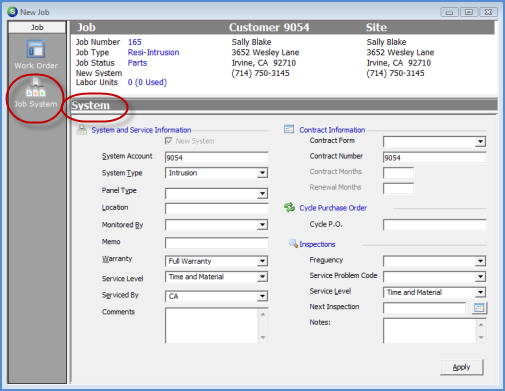Click the System and Service Information heading
Screen dimensions: 505x391
[x=141, y=130]
